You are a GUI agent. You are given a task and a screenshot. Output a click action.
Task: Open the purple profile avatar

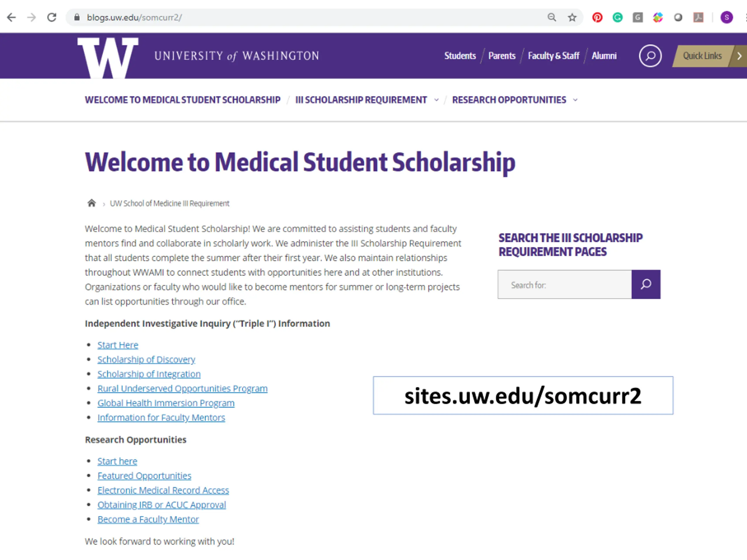726,17
